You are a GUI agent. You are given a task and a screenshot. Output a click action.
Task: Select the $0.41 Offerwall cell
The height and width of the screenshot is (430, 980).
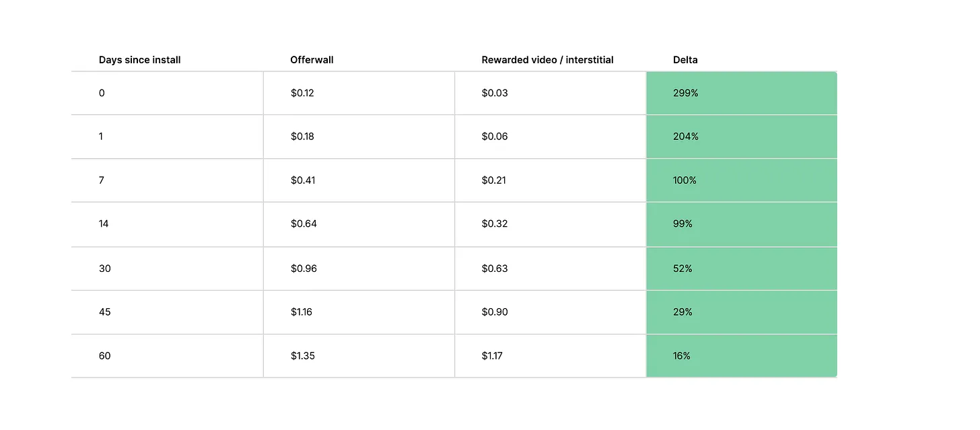pos(303,180)
